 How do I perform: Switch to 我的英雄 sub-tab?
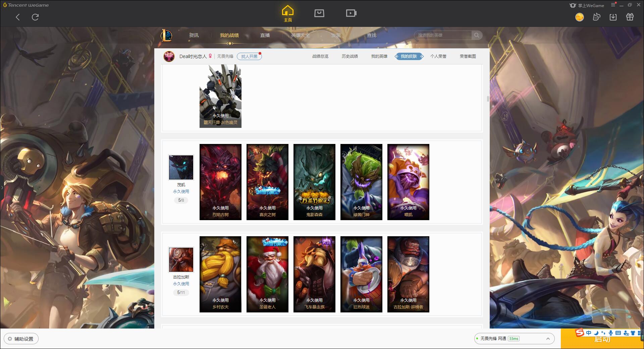pos(379,56)
